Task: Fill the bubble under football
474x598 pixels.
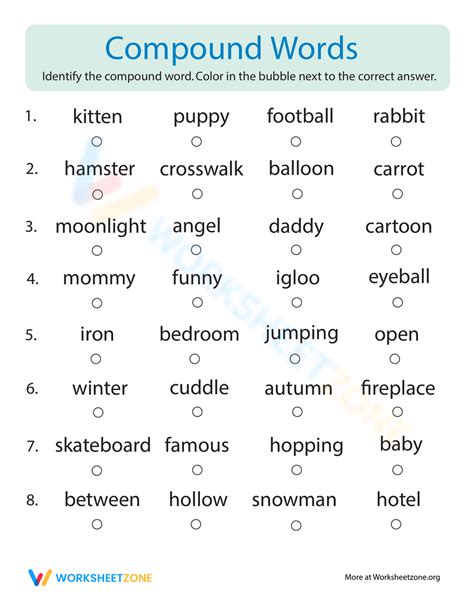Action: click(x=296, y=141)
